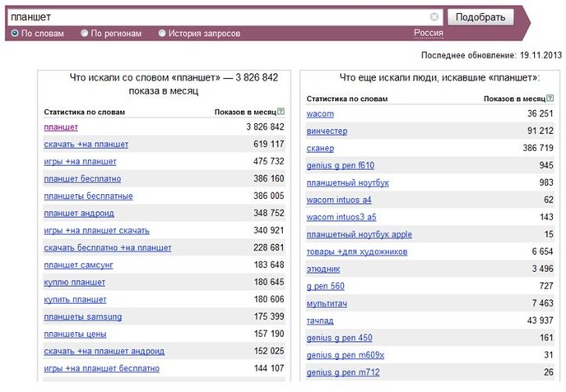Follow the планшет андроид keyword link

[79, 213]
